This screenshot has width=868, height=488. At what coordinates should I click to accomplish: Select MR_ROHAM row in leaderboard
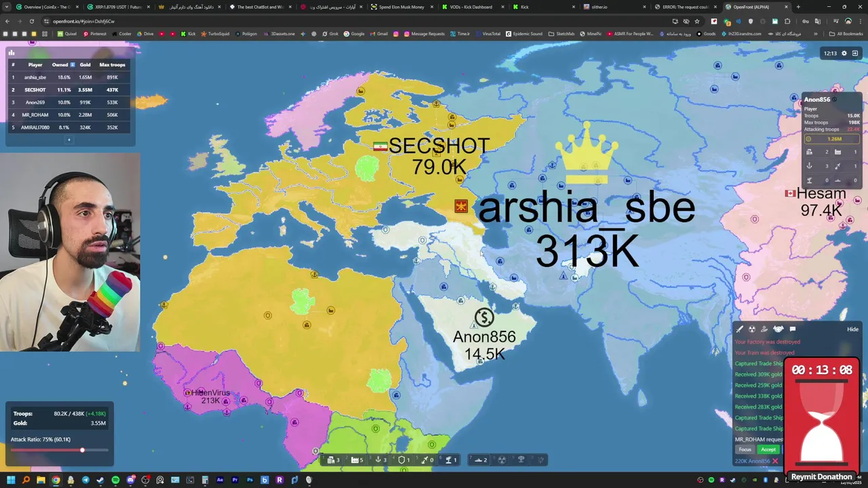pos(68,115)
